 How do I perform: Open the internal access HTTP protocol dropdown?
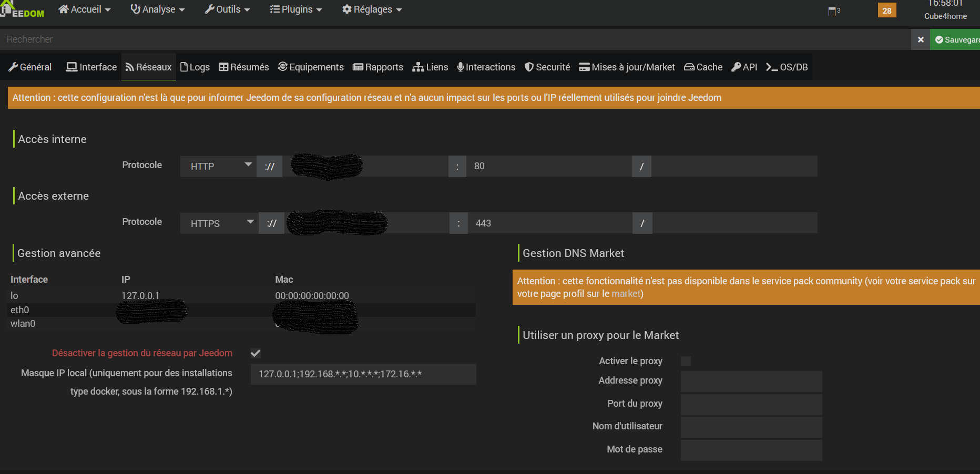pos(218,166)
